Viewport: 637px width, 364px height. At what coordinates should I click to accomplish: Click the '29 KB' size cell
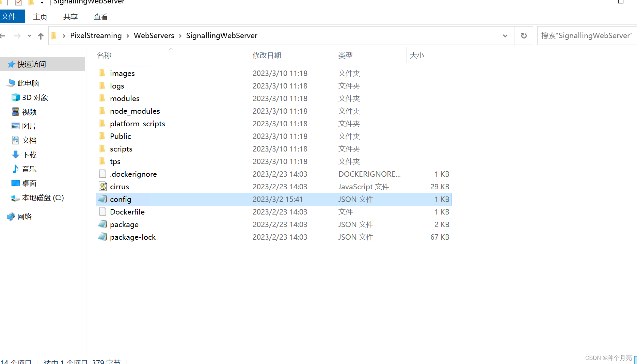tap(440, 187)
